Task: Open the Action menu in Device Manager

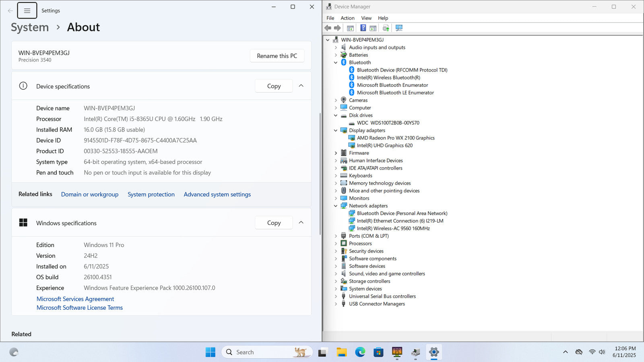Action: click(x=347, y=18)
